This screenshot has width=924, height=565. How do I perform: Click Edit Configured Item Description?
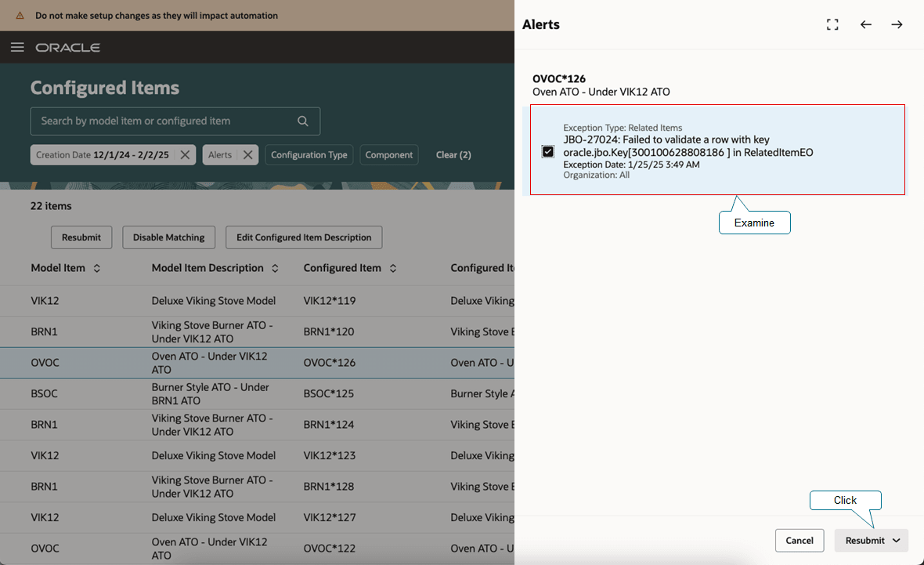(303, 237)
